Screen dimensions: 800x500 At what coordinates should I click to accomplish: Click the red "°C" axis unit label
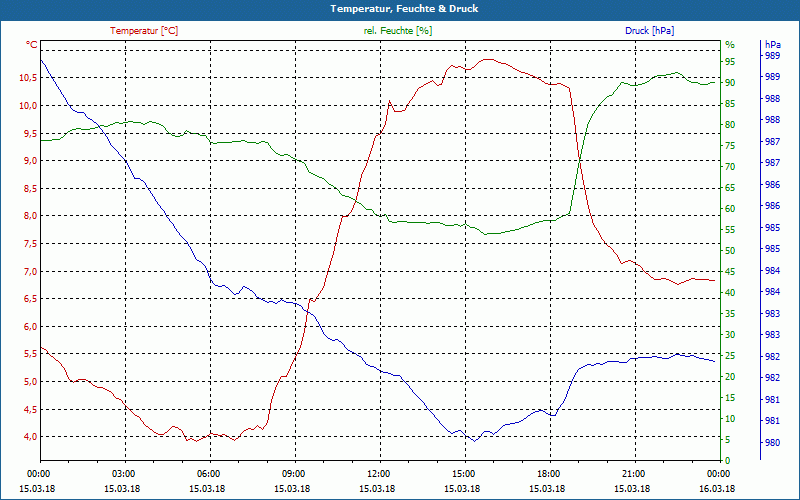[32, 45]
